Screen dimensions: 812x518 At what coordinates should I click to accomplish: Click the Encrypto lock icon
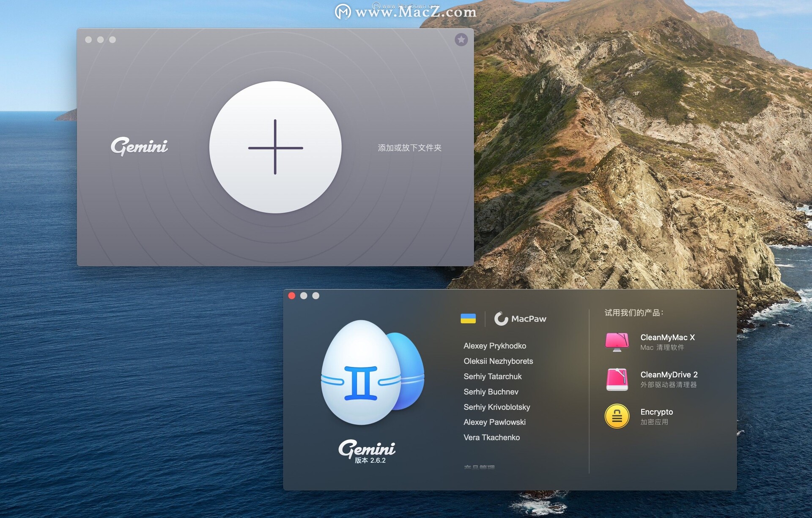click(x=617, y=417)
